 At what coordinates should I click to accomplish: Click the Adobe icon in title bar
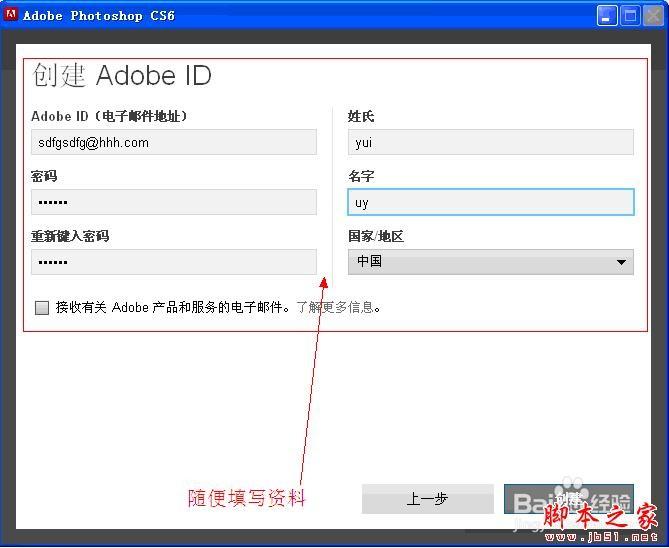click(x=10, y=15)
